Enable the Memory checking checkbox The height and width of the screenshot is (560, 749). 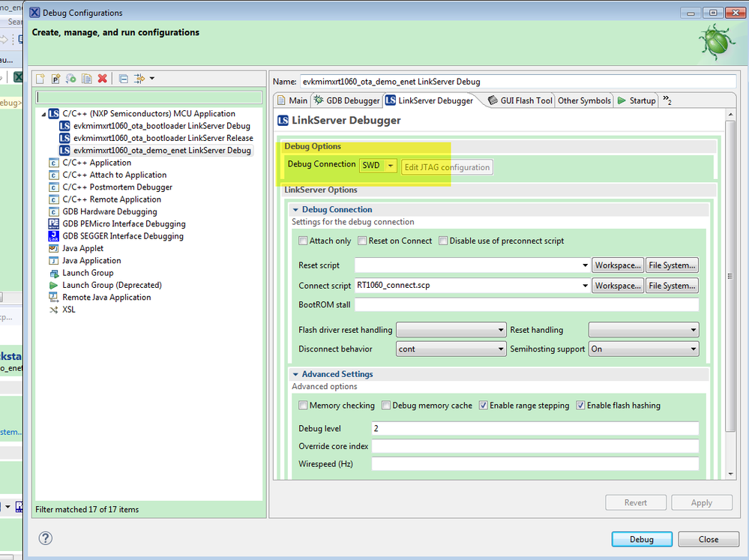point(303,405)
